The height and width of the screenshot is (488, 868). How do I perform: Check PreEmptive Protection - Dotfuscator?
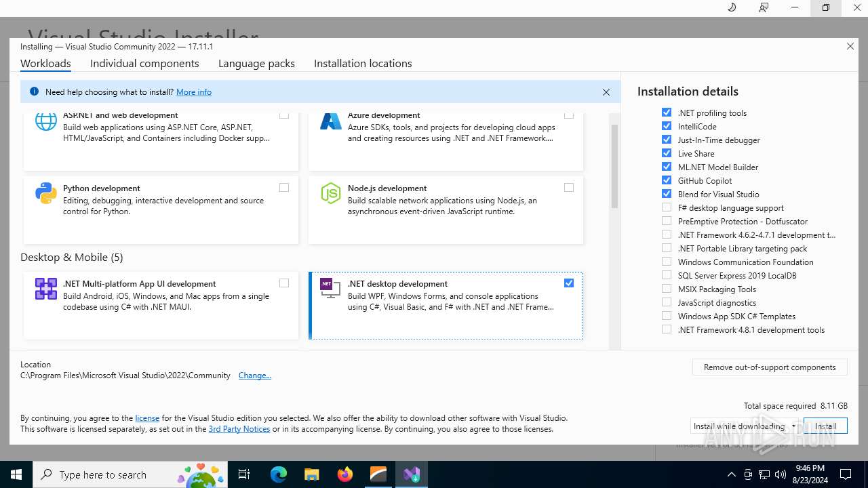click(x=667, y=221)
